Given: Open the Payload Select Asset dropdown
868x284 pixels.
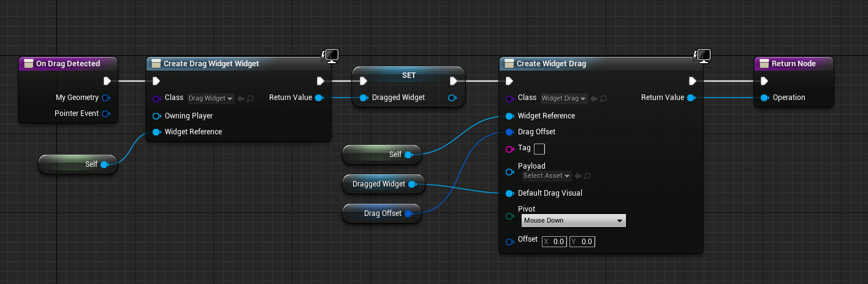Looking at the screenshot, I should pyautogui.click(x=547, y=176).
